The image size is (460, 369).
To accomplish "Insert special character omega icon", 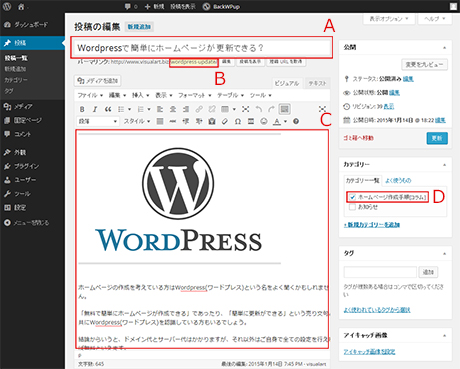I will 238,121.
